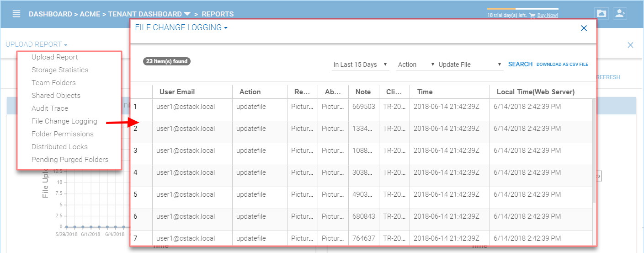644x253 pixels.
Task: Open the Action filter dropdown
Action: (416, 65)
